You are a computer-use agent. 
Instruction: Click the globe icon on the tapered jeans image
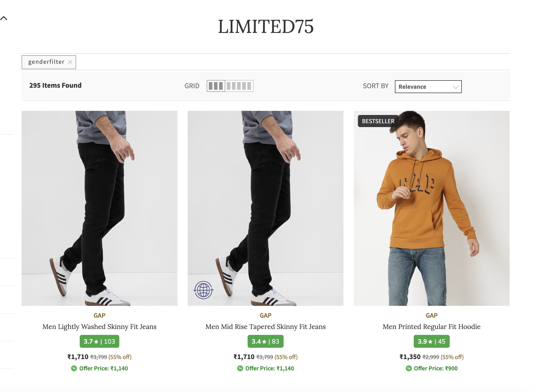click(x=203, y=290)
